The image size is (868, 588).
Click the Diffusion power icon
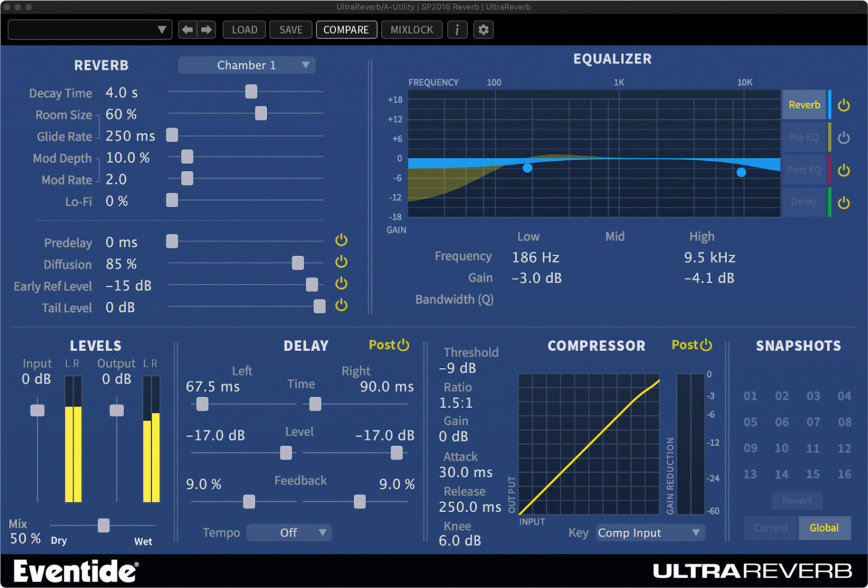click(x=341, y=261)
